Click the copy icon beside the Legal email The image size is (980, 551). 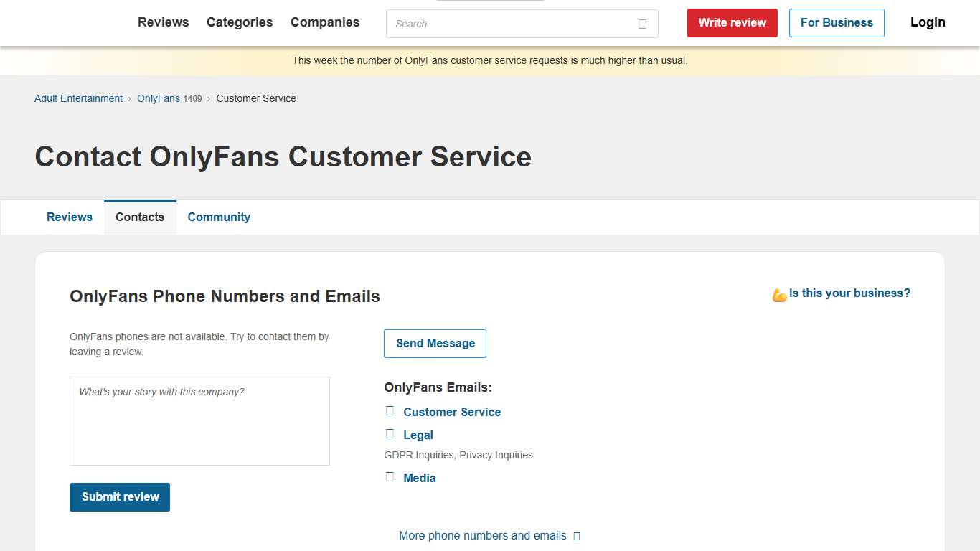pyautogui.click(x=390, y=433)
